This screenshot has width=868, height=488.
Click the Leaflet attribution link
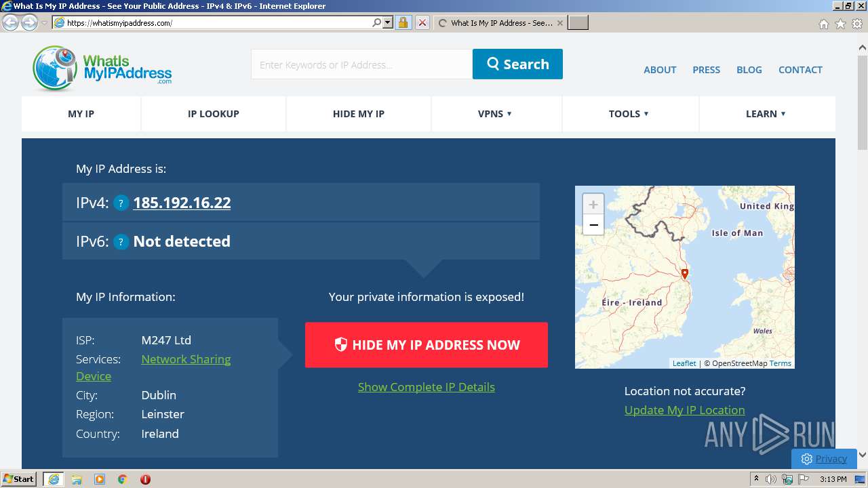pos(684,363)
